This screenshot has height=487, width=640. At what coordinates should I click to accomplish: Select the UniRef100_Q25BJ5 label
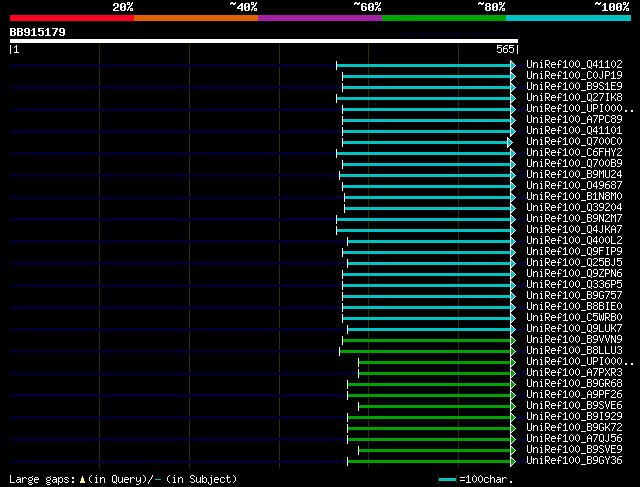(574, 263)
